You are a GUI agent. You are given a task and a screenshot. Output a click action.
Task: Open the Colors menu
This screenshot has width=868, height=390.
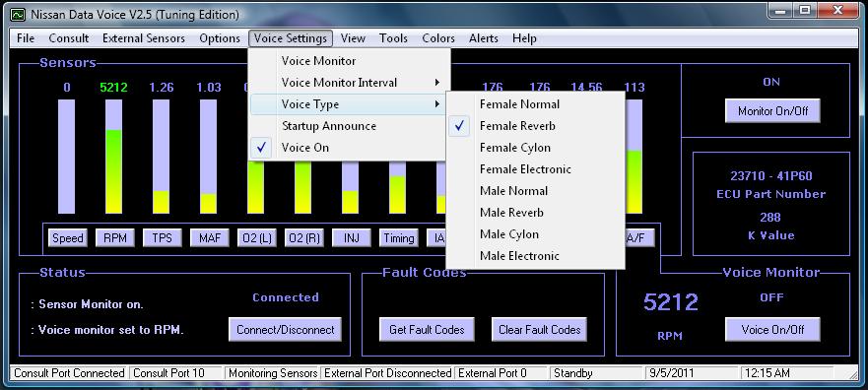point(438,38)
